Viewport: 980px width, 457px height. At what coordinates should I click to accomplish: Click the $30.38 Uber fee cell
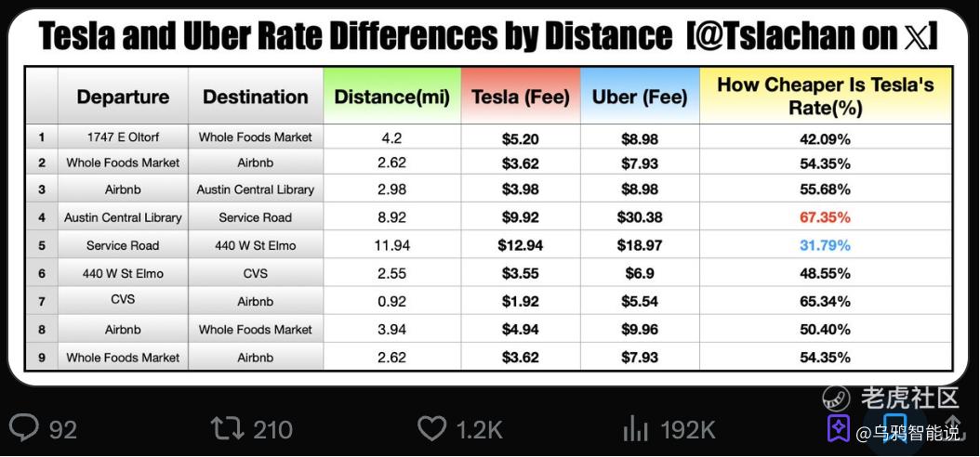click(x=640, y=217)
